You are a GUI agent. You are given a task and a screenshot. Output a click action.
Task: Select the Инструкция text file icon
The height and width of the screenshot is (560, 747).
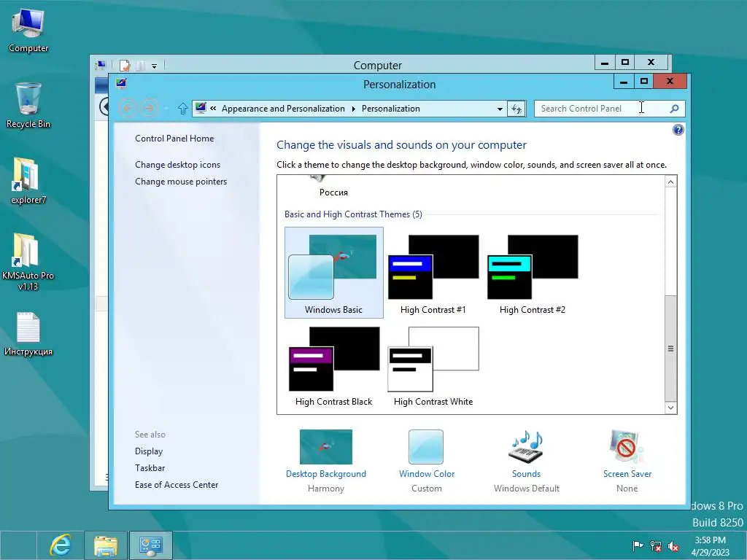(28, 334)
